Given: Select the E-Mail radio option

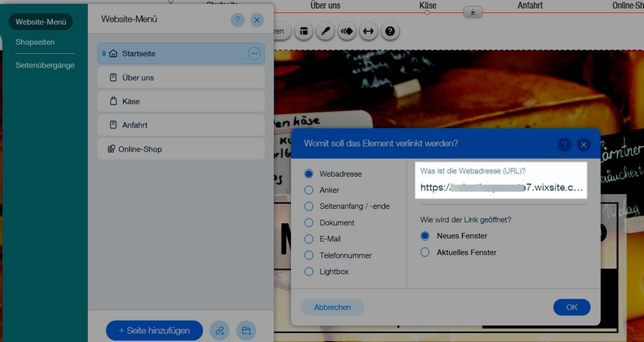Looking at the screenshot, I should (309, 238).
